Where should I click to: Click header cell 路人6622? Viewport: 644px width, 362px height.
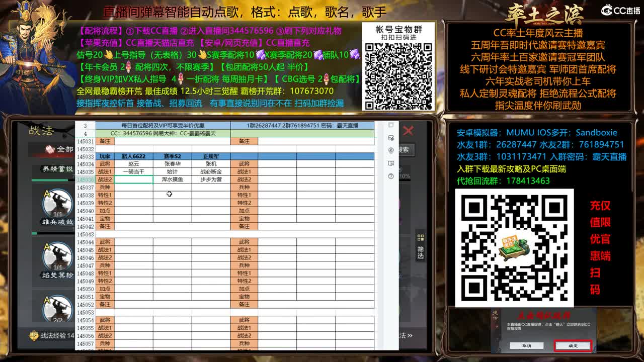point(134,156)
